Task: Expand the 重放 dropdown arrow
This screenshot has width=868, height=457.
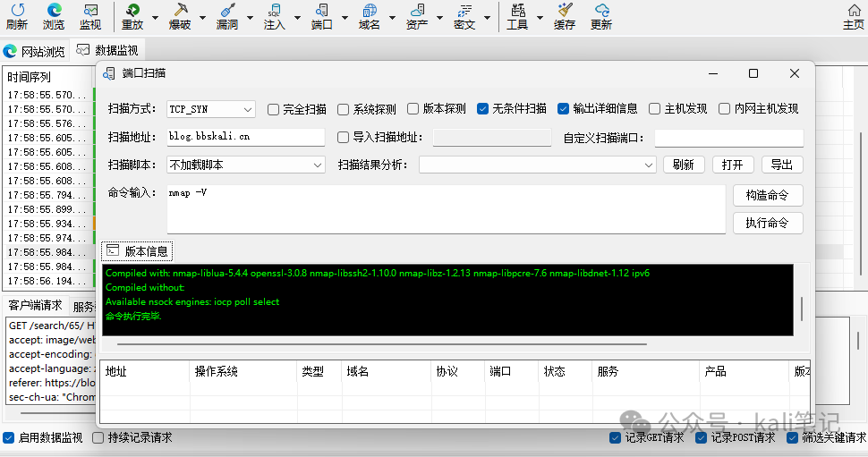Action: [x=155, y=18]
